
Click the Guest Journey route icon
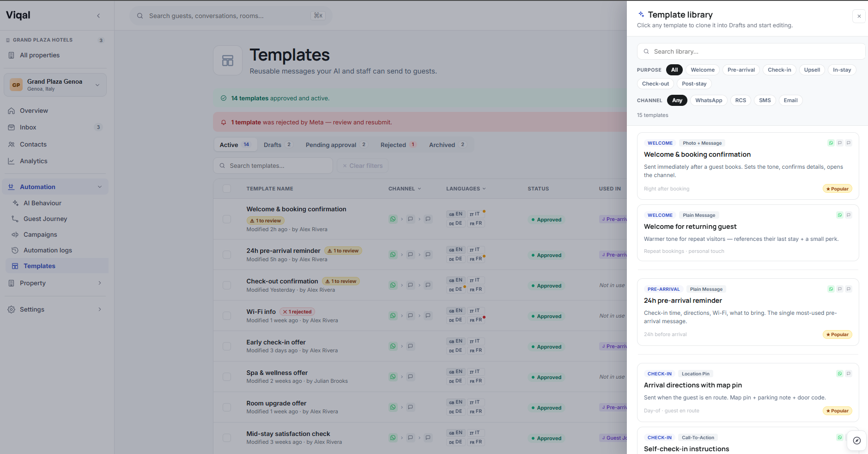pyautogui.click(x=15, y=219)
